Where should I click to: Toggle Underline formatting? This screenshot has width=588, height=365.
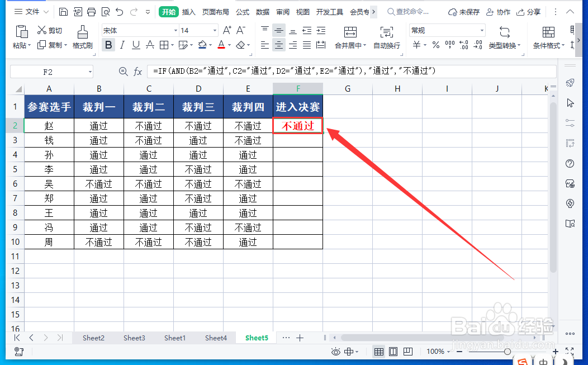[x=136, y=45]
